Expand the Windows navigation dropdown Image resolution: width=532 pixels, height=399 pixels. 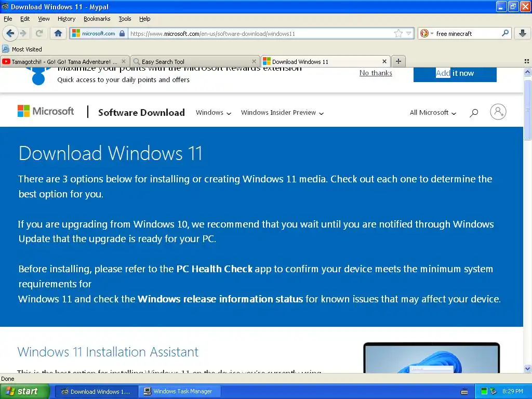(214, 113)
